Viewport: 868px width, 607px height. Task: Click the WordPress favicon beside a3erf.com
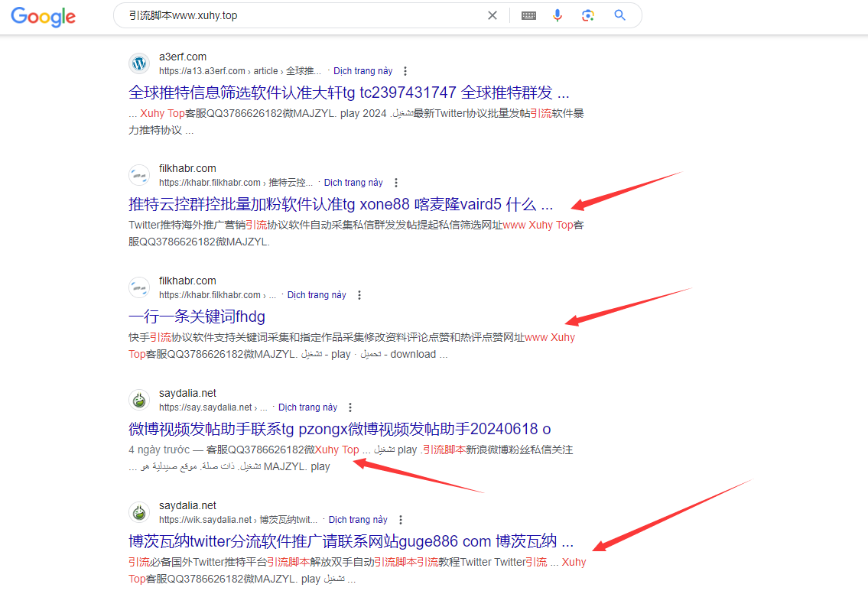(x=138, y=63)
